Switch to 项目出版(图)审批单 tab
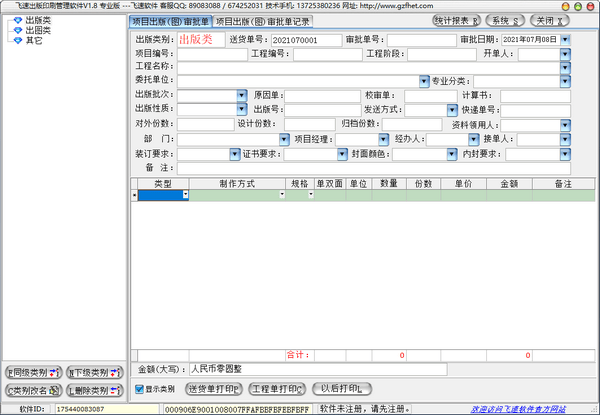This screenshot has width=600, height=415. point(171,21)
